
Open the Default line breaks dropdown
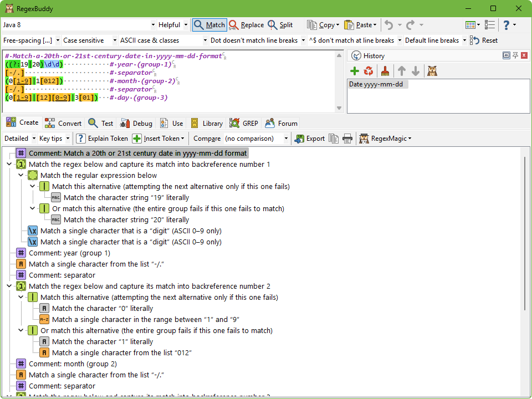(x=464, y=40)
